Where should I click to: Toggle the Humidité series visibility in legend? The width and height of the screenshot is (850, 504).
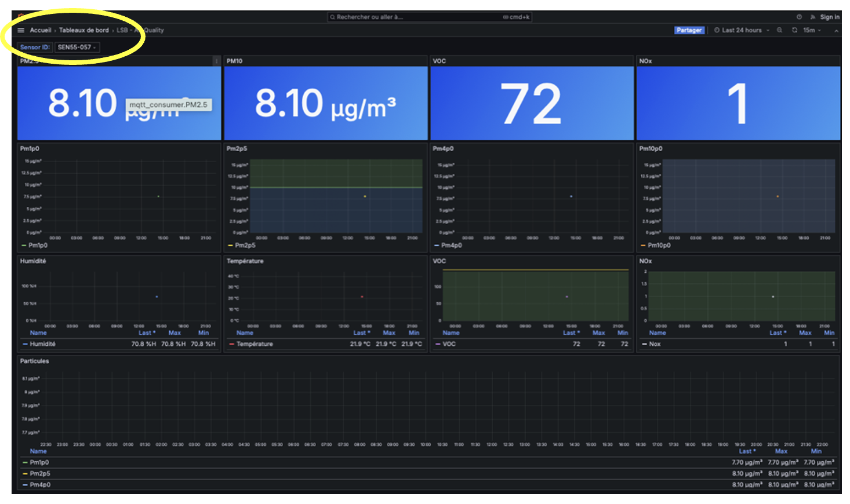click(42, 344)
